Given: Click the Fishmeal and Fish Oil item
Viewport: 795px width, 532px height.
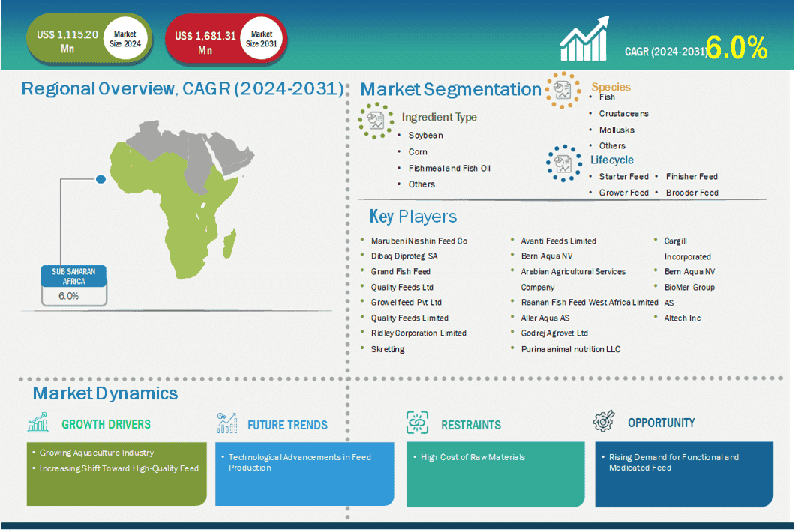Looking at the screenshot, I should click(449, 168).
